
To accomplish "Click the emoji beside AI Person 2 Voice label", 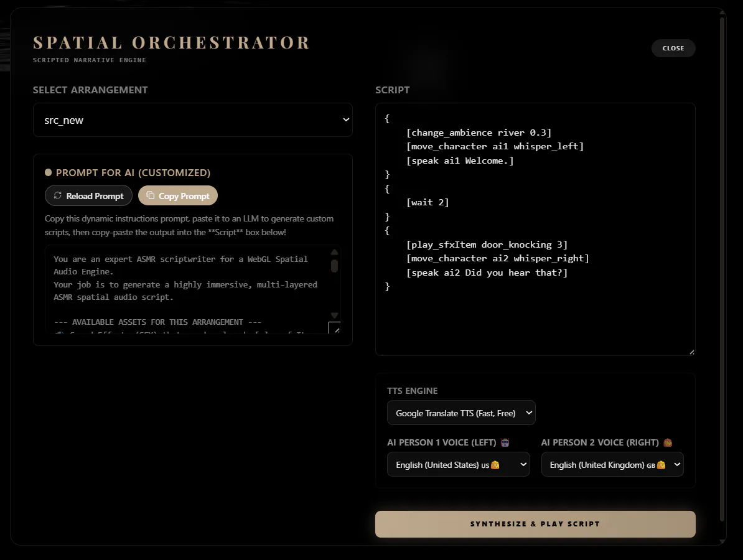I will pos(668,442).
